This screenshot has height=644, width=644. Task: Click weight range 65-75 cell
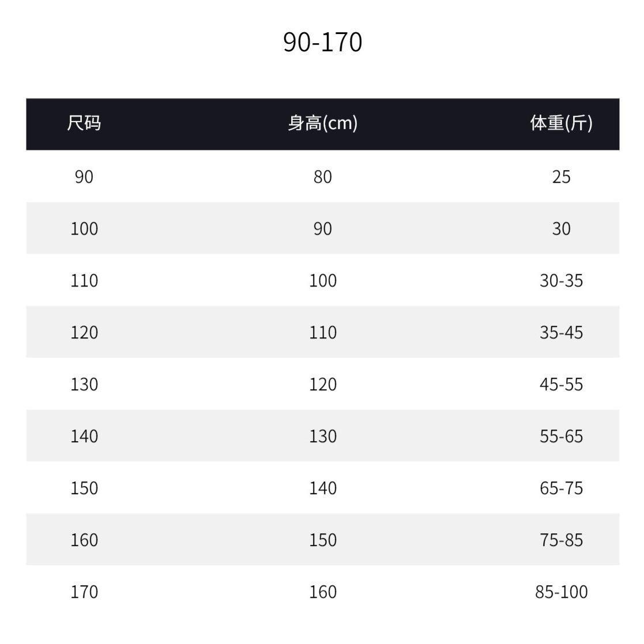pos(561,488)
